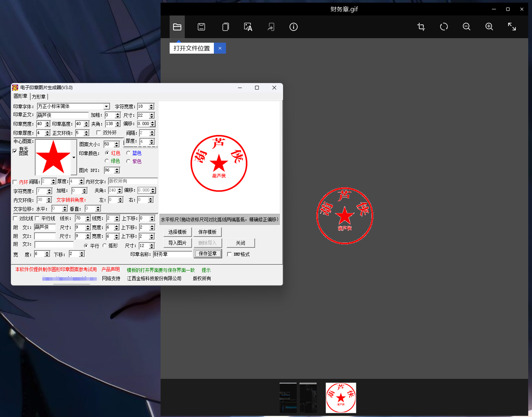
Task: Click the 保存签章 button
Action: pos(208,254)
